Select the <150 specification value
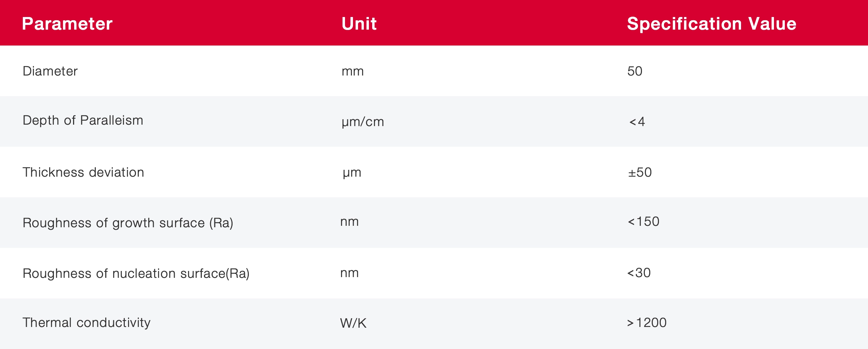This screenshot has width=868, height=349. (x=643, y=221)
